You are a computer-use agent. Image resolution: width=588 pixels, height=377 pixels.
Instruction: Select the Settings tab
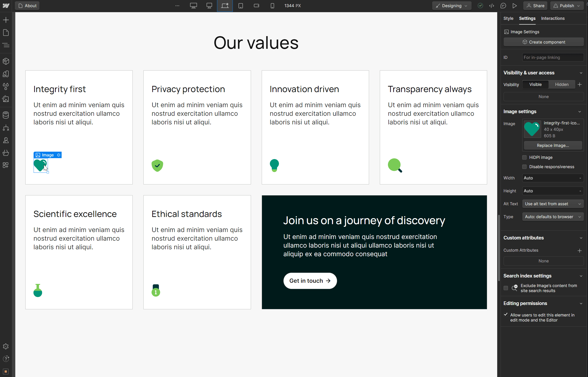(527, 18)
